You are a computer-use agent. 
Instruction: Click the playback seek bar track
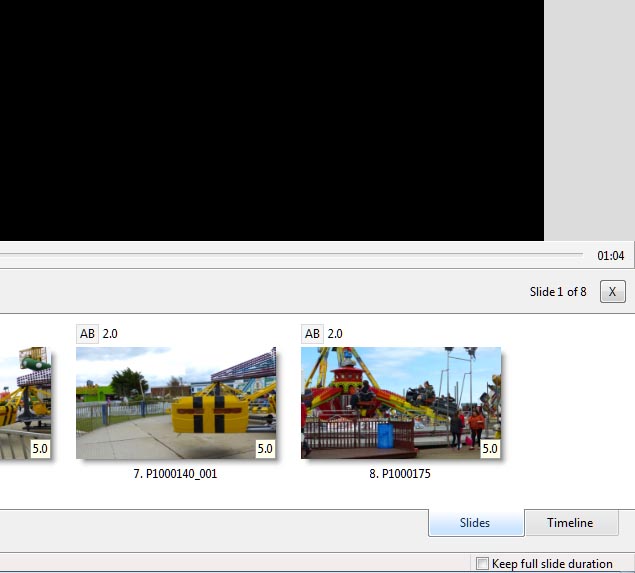coord(291,255)
